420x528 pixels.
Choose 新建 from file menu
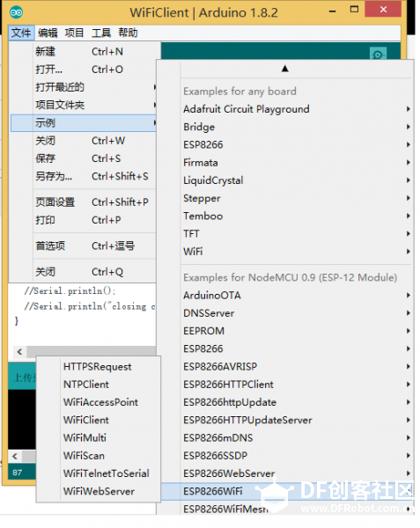point(84,52)
